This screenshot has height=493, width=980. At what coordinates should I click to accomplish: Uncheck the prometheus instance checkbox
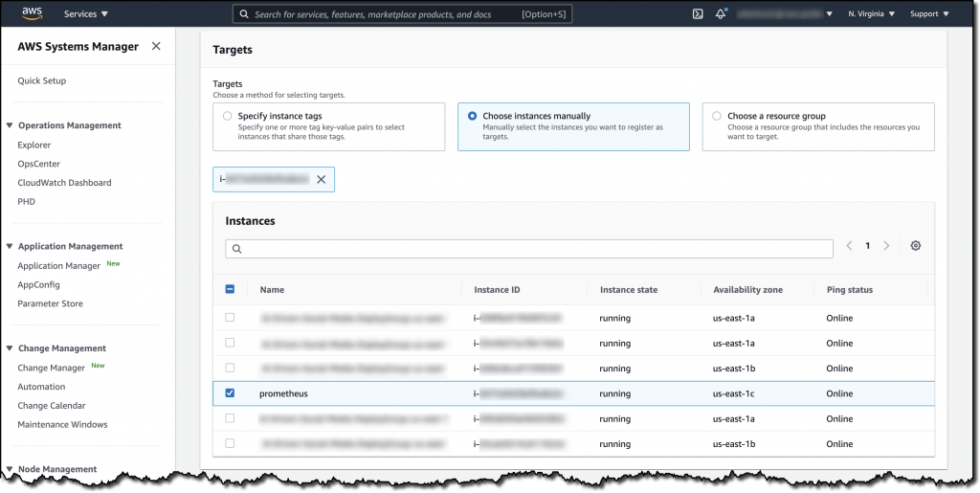[x=230, y=393]
